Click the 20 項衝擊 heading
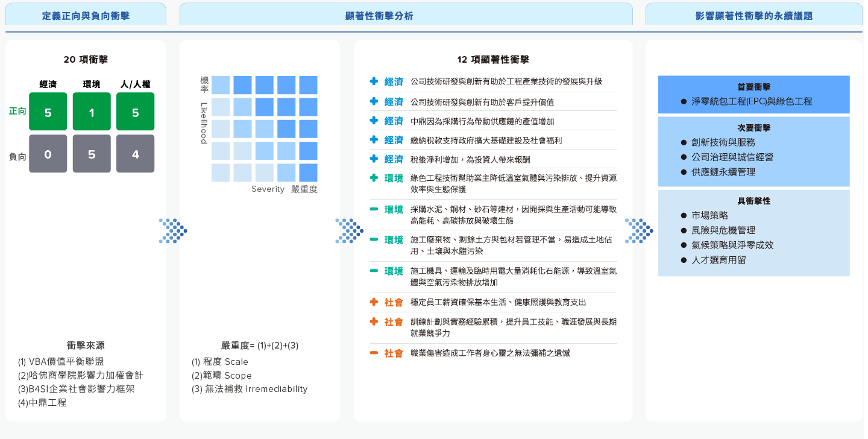 pyautogui.click(x=86, y=60)
